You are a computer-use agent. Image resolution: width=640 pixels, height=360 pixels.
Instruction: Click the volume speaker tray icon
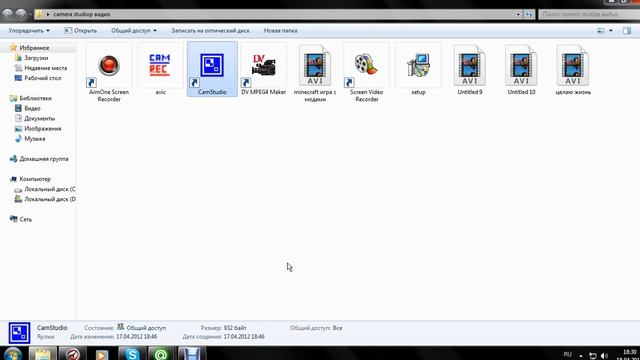point(605,356)
